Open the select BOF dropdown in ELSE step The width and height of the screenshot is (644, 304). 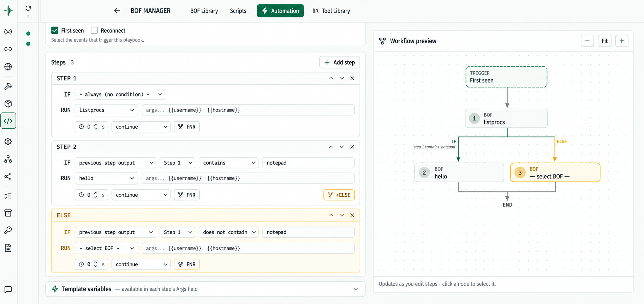(106, 248)
